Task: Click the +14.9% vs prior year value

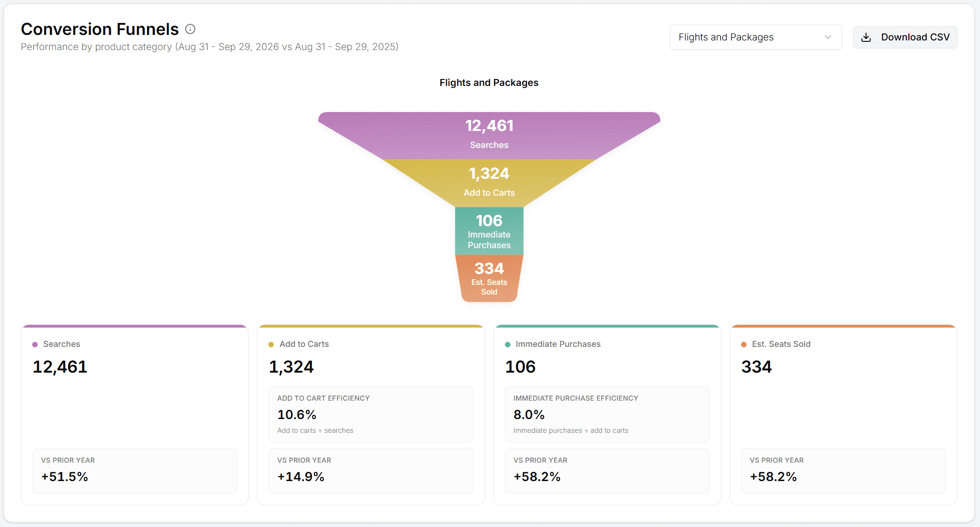Action: (x=301, y=476)
